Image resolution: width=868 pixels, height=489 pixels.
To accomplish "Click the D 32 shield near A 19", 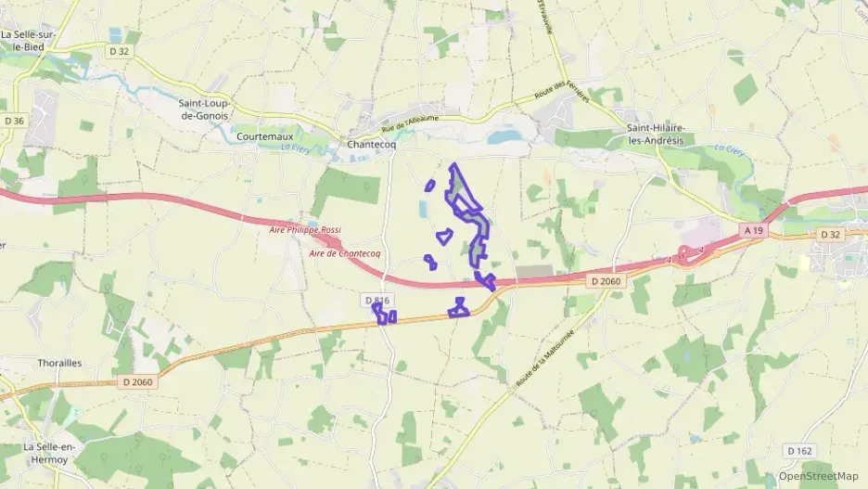I will point(830,234).
